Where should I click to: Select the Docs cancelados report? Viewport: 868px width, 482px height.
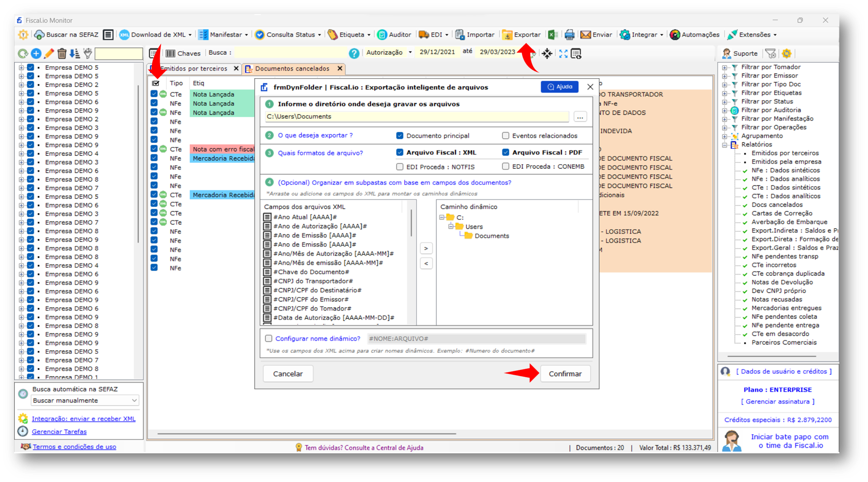click(777, 205)
